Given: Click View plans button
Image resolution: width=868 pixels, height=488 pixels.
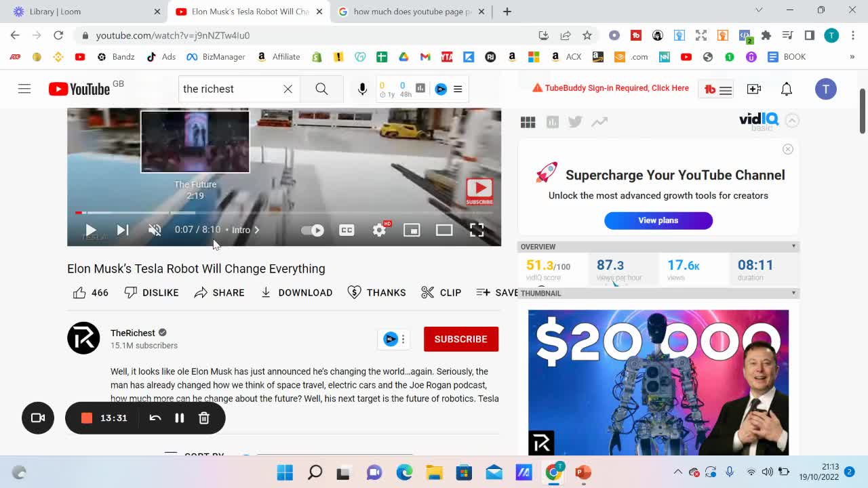Looking at the screenshot, I should [658, 220].
